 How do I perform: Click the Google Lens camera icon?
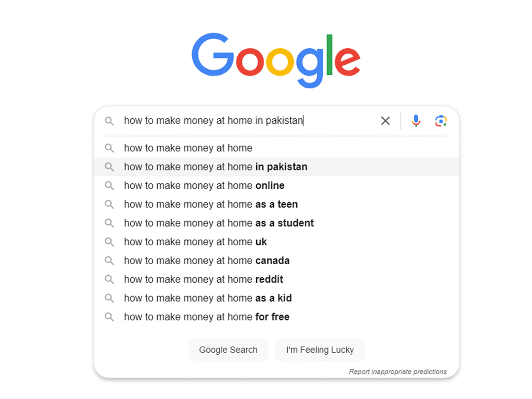(x=441, y=120)
